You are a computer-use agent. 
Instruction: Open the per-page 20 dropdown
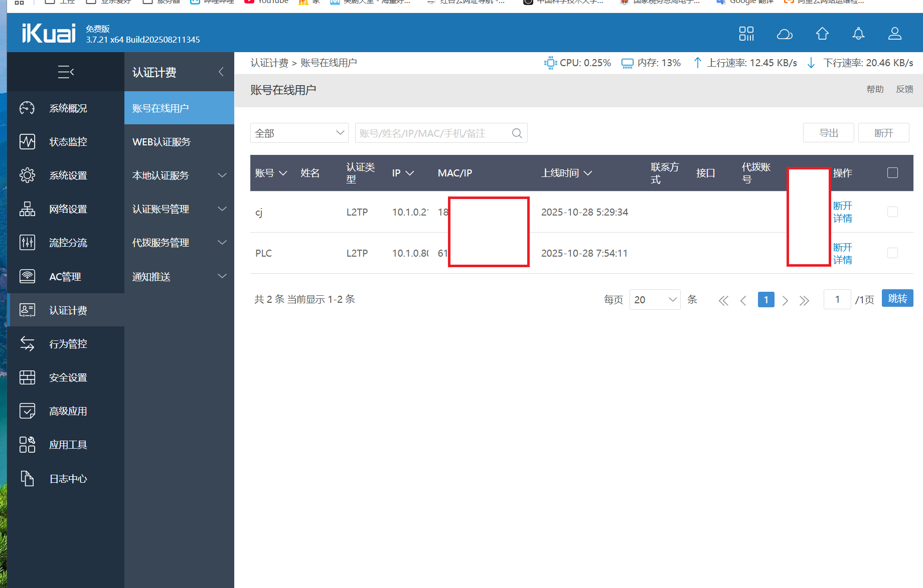coord(655,300)
